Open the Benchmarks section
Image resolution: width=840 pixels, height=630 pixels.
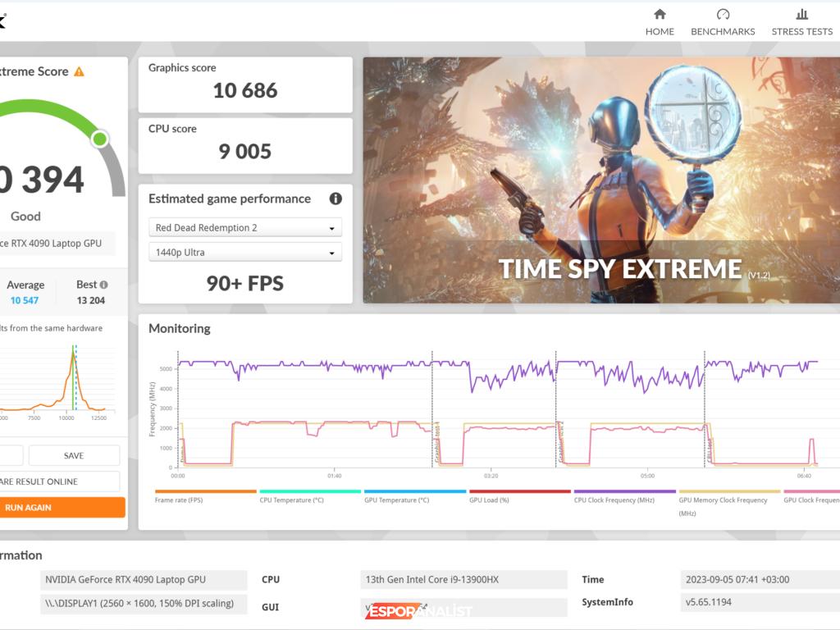pyautogui.click(x=723, y=23)
